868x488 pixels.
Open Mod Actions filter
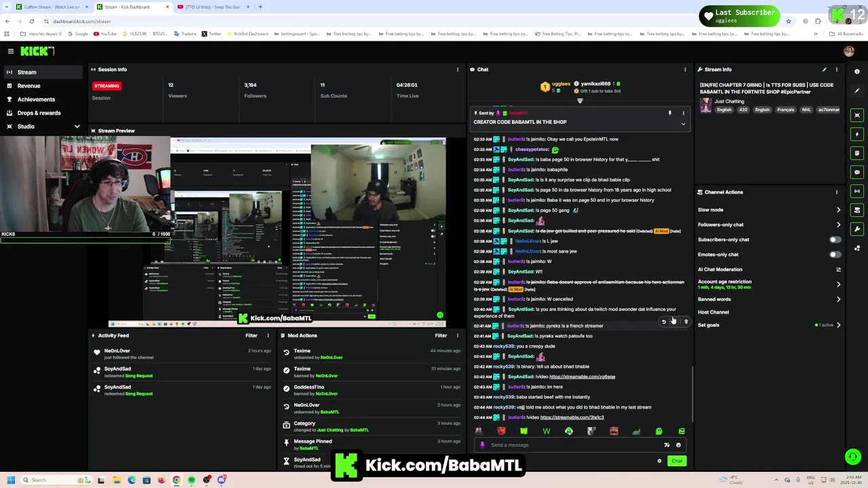coord(441,335)
